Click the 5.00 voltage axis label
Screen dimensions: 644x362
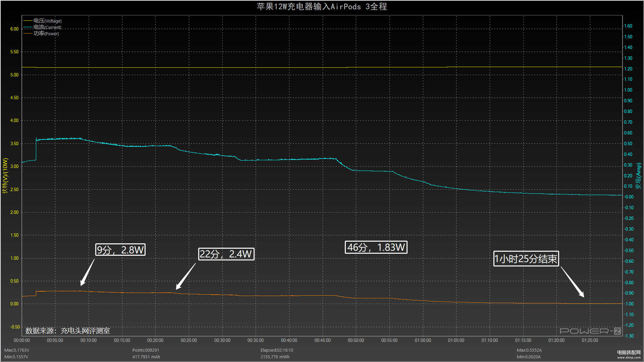14,75
